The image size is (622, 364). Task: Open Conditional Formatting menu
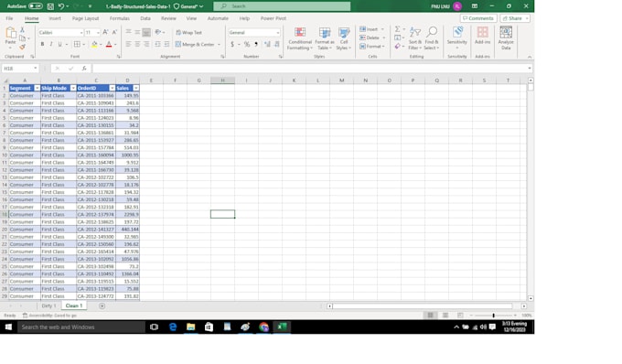[300, 38]
